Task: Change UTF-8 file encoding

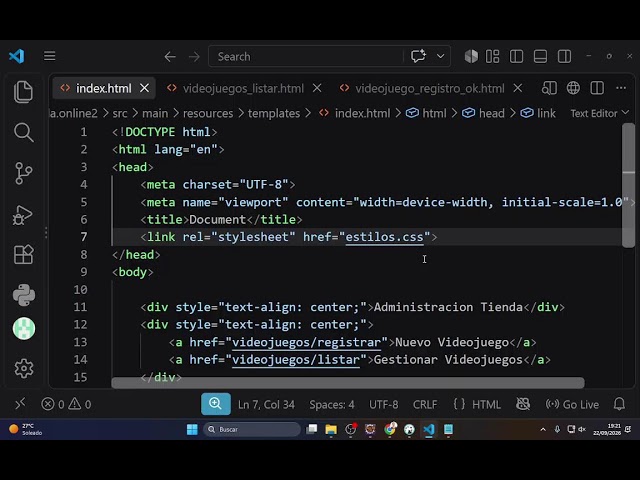Action: click(384, 404)
